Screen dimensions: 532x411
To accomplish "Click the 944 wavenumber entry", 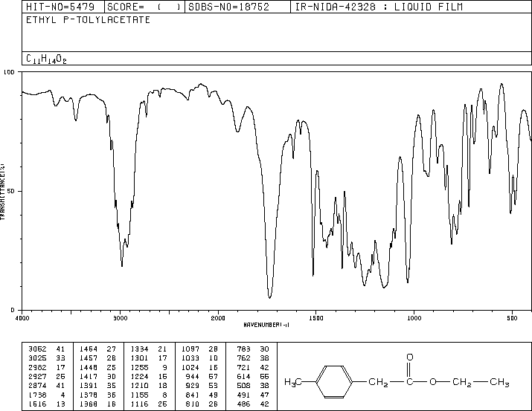I will (193, 376).
